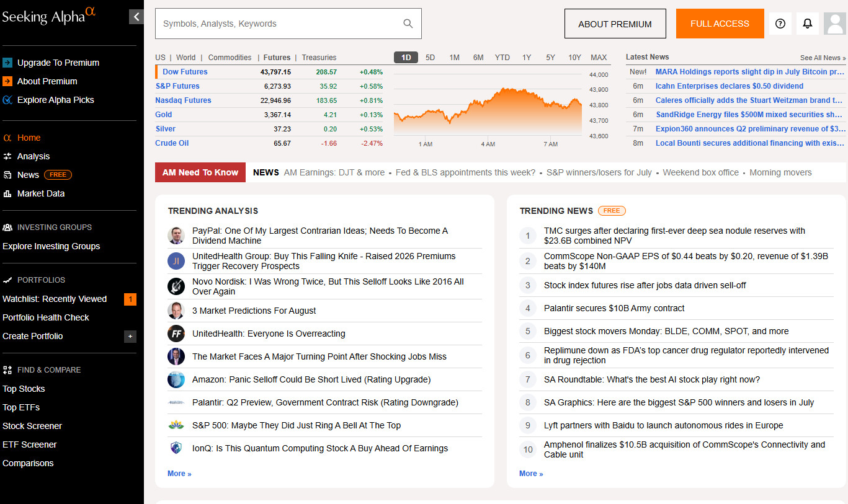This screenshot has height=504, width=848.
Task: Click the Analysis sidebar icon
Action: pos(7,156)
